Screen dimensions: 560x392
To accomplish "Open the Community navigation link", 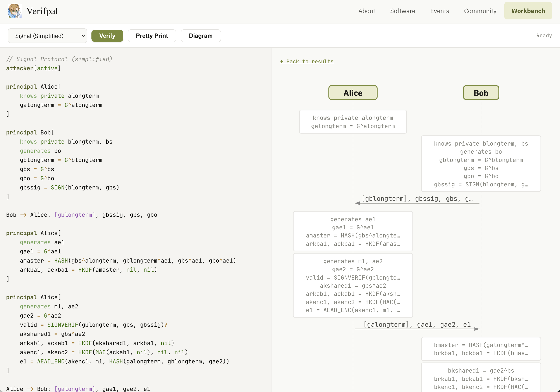I will pos(480,11).
